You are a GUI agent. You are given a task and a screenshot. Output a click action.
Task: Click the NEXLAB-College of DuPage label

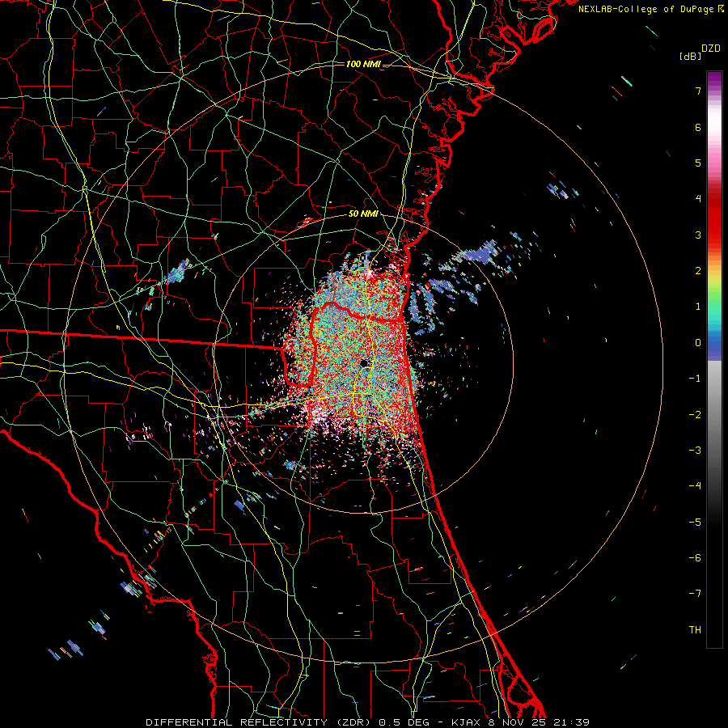coord(650,9)
